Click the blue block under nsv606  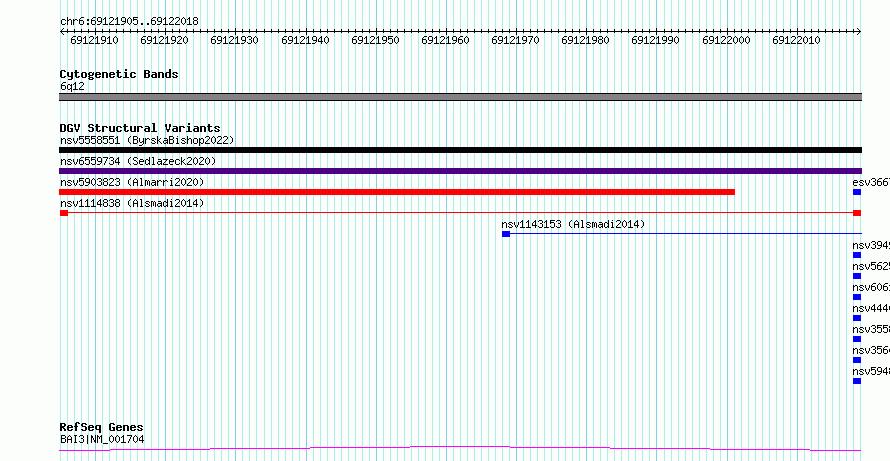point(857,297)
